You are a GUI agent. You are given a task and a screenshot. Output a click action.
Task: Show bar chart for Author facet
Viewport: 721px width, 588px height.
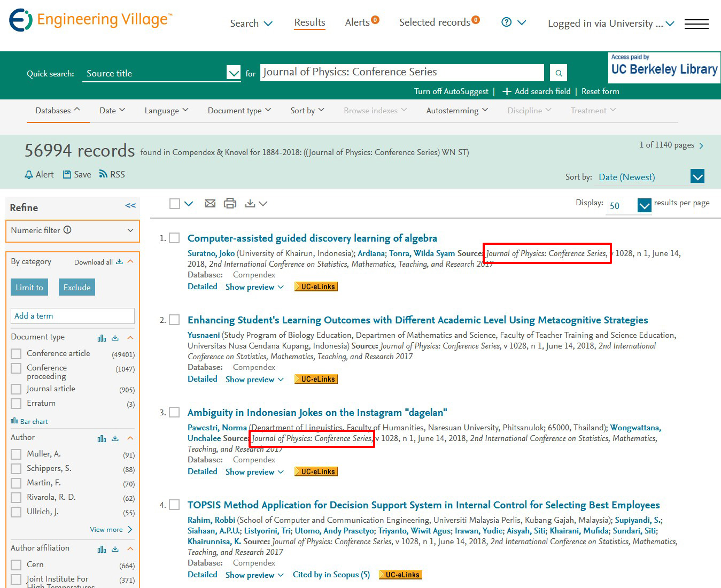(x=102, y=438)
